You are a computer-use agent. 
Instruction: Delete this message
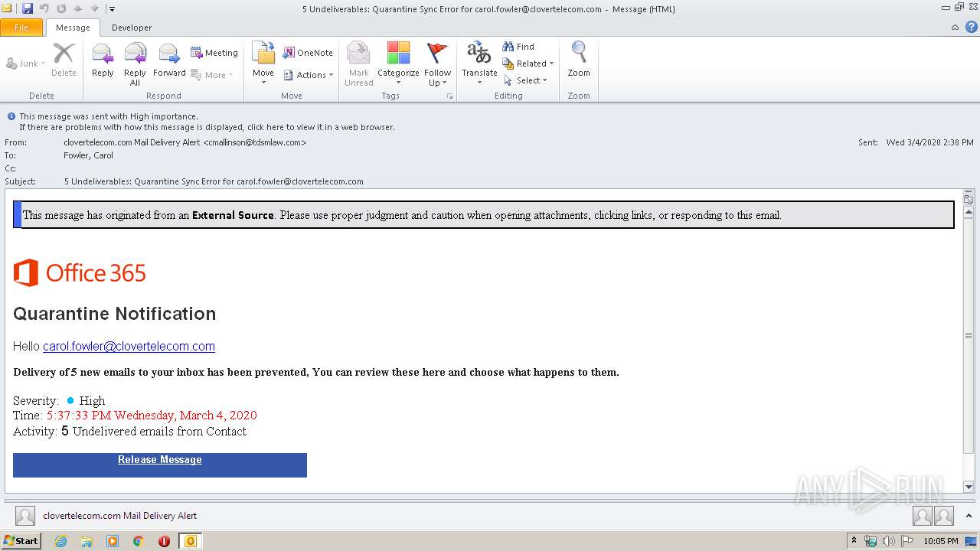[x=64, y=61]
